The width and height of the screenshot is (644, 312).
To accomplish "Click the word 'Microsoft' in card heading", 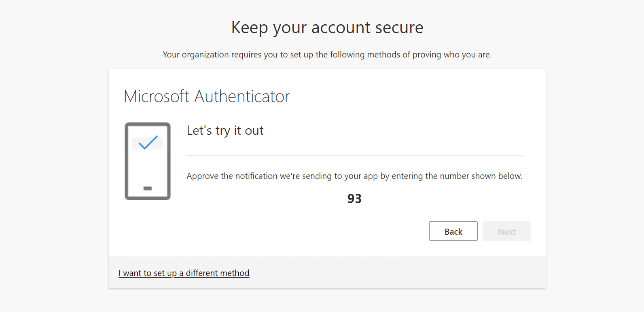I will (x=157, y=96).
